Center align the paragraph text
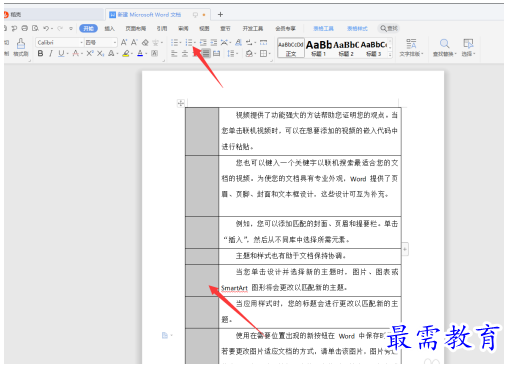The width and height of the screenshot is (508, 369). (x=185, y=53)
